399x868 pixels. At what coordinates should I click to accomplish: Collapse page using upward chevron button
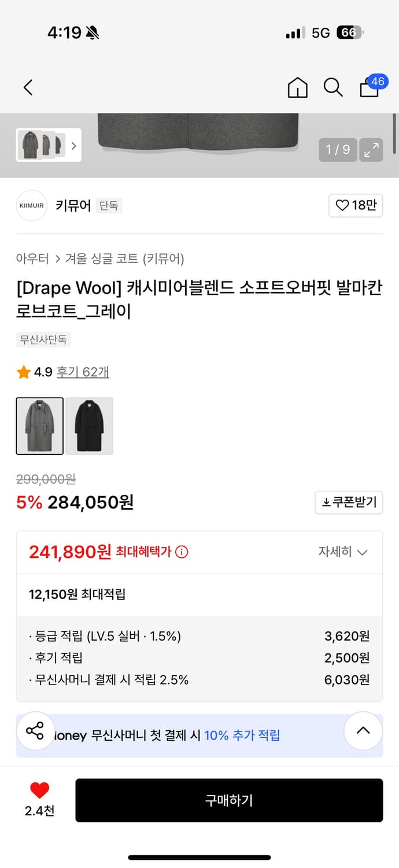[363, 731]
